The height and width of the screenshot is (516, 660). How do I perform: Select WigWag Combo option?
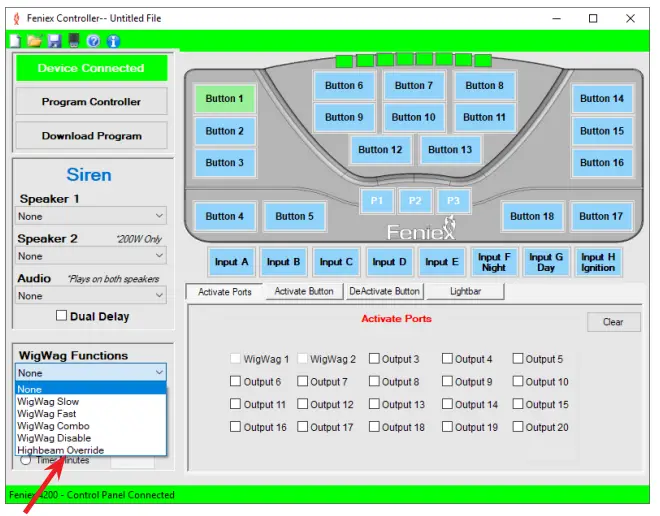[91, 426]
